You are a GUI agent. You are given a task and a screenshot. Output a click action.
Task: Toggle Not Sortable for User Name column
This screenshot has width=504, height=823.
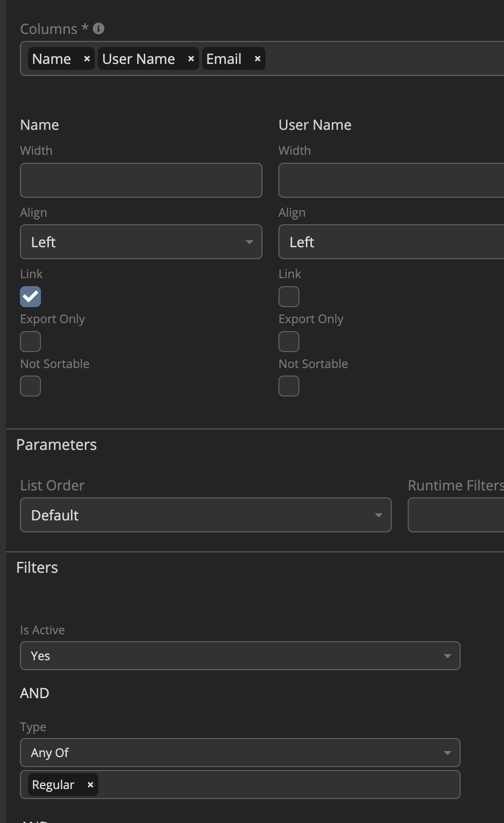pos(289,386)
